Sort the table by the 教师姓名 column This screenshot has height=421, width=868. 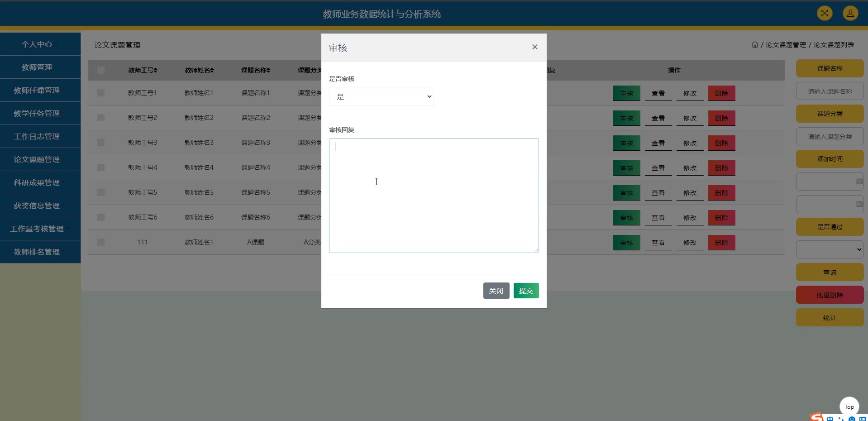tap(199, 70)
